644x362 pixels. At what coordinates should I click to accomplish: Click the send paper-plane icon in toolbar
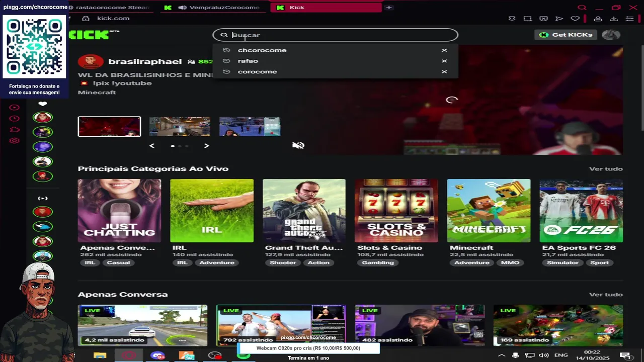coord(559,19)
